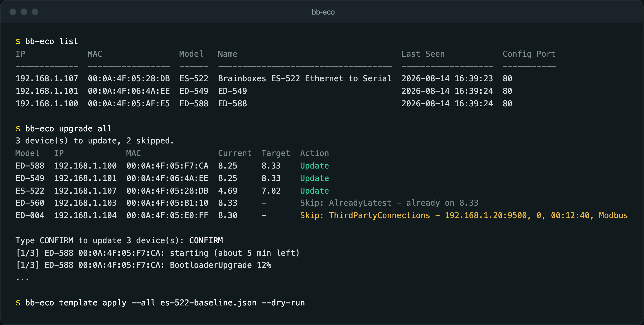Click '3 device(s) to update, 2 skipped.' line
Viewport: 644px width, 325px height.
(x=95, y=141)
